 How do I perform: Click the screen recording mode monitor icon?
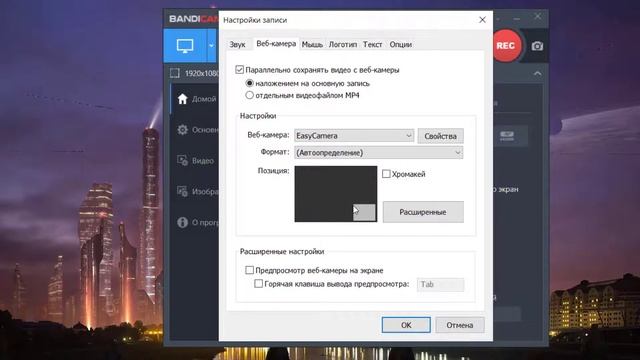tap(185, 46)
